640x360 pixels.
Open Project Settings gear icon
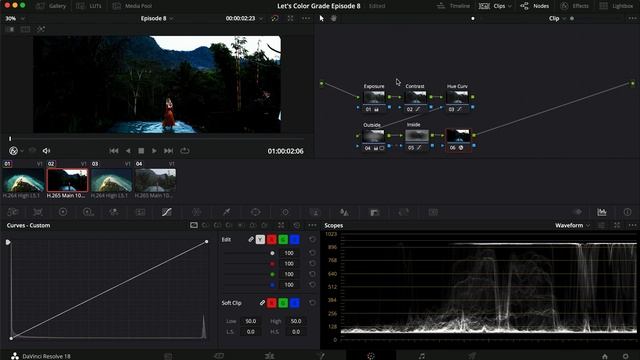(x=625, y=356)
